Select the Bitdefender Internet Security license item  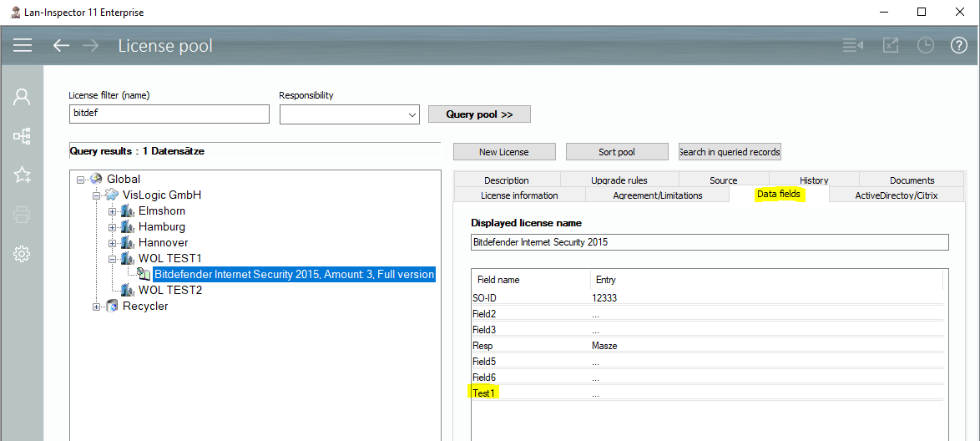click(293, 275)
